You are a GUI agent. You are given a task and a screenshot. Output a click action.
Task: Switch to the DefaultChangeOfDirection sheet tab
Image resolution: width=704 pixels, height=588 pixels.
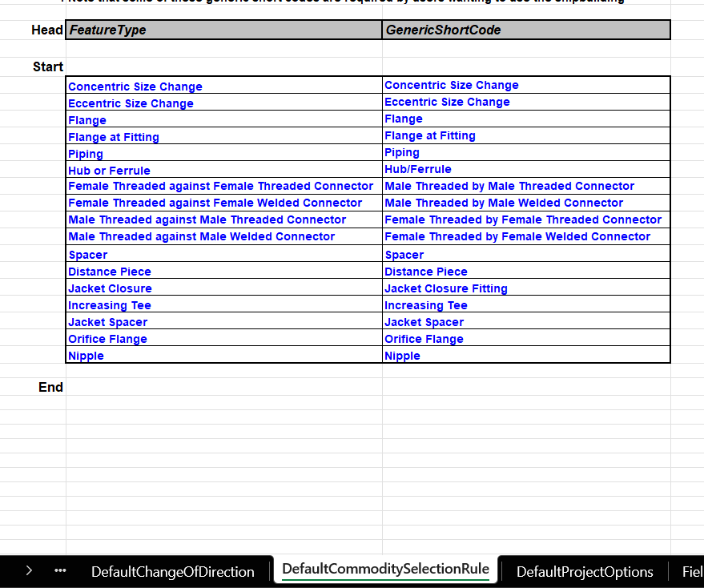click(173, 572)
